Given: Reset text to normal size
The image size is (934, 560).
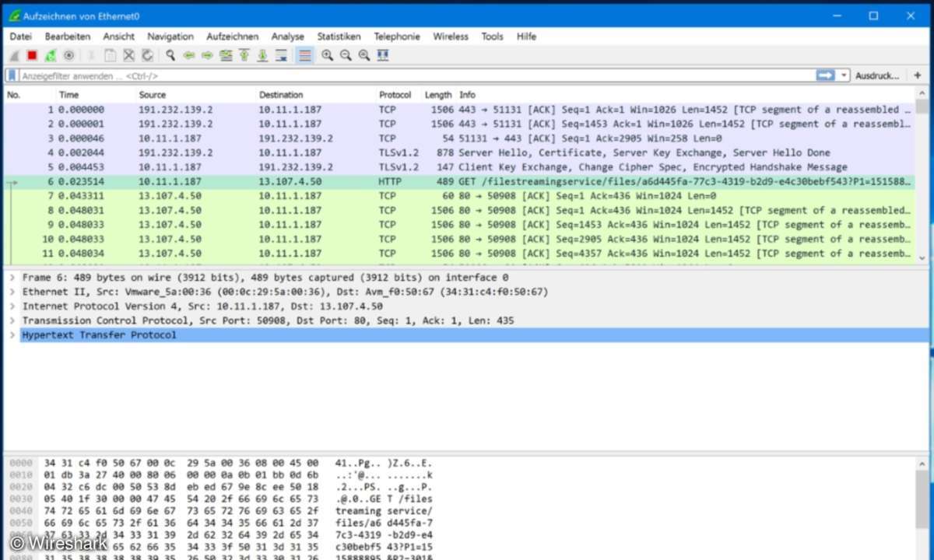Looking at the screenshot, I should (x=364, y=55).
